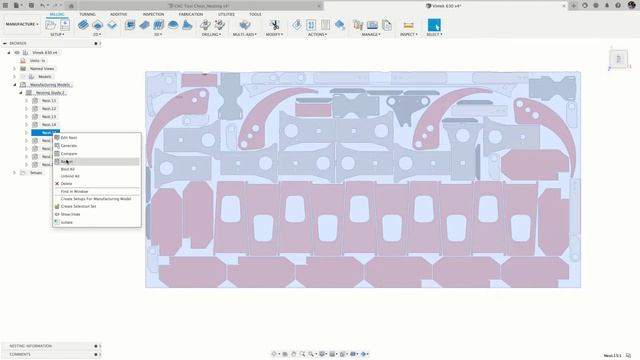640x360 pixels.
Task: Select the 2D Contour icon
Action: [x=112, y=25]
